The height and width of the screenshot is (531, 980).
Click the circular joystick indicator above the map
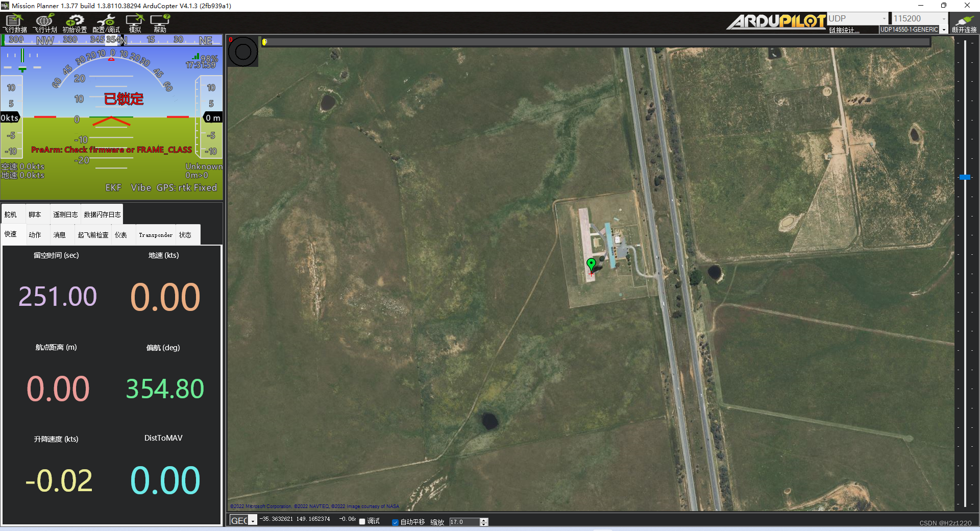[x=243, y=52]
